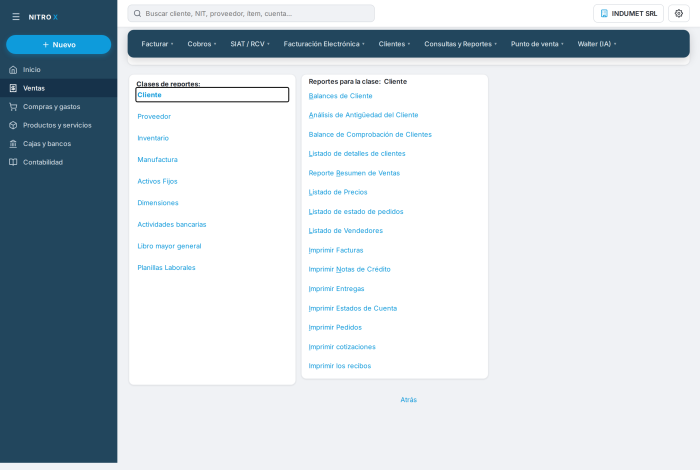Open Balance de Comprobación de Clientes
The image size is (700, 470).
(370, 134)
